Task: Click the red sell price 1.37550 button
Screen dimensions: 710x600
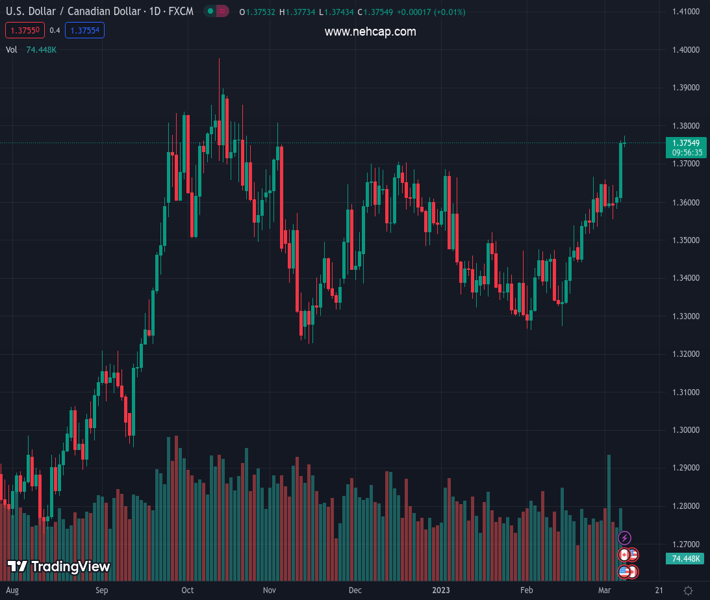Action: pyautogui.click(x=25, y=30)
